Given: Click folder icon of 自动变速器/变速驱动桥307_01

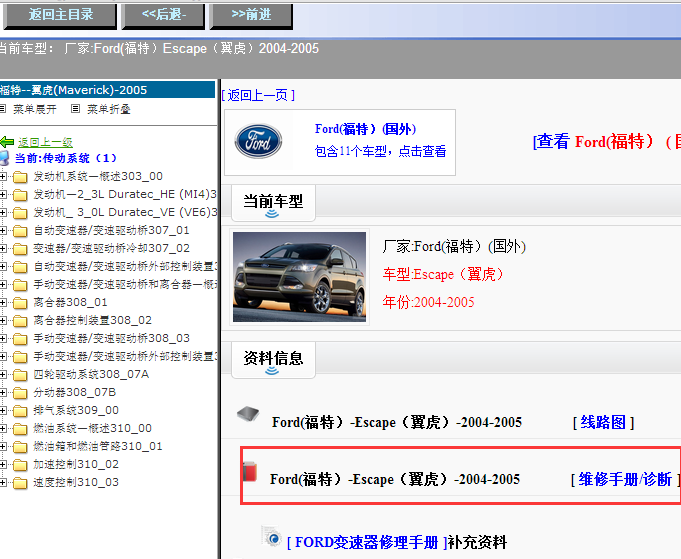Looking at the screenshot, I should (x=20, y=231).
